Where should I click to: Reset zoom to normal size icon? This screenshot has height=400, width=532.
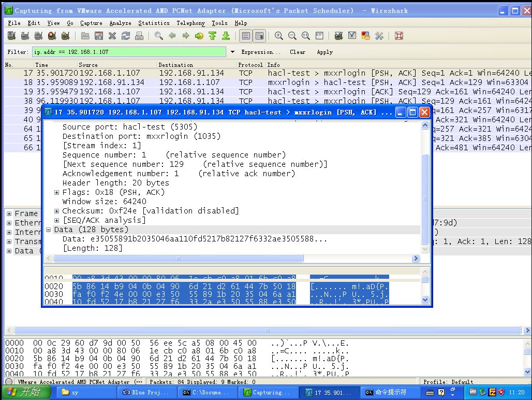click(x=306, y=36)
